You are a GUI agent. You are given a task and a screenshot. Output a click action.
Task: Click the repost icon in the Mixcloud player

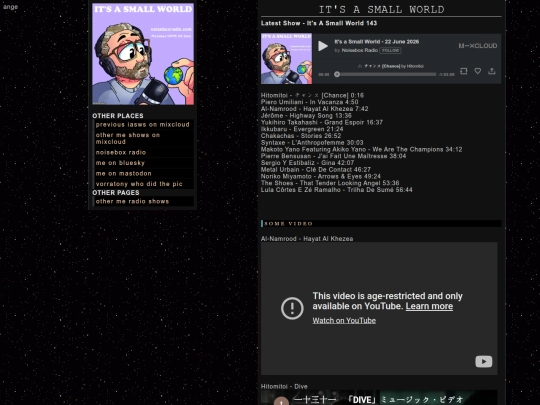coord(464,71)
